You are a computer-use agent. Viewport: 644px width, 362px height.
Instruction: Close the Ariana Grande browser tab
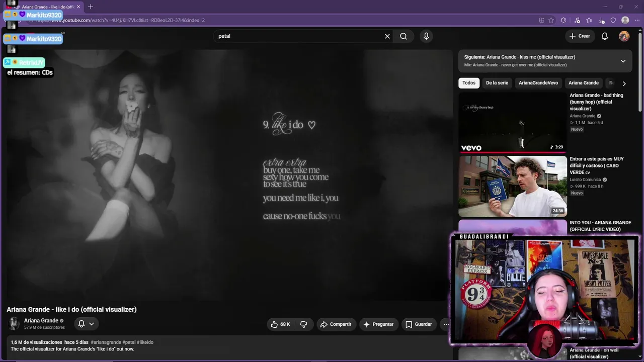78,7
